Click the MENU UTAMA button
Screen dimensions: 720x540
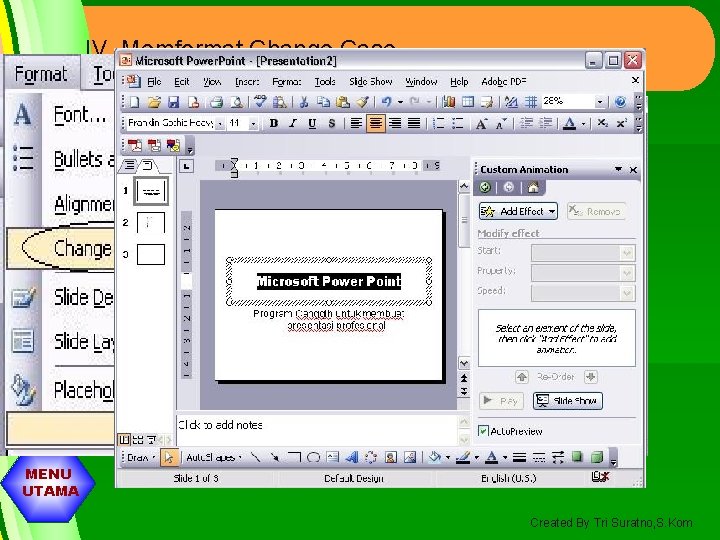coord(48,488)
